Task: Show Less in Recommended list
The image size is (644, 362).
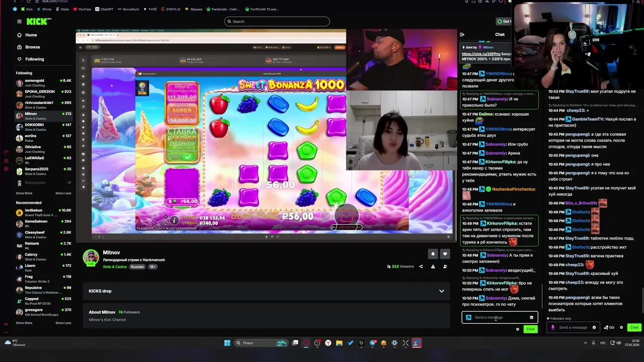Action: tap(63, 323)
